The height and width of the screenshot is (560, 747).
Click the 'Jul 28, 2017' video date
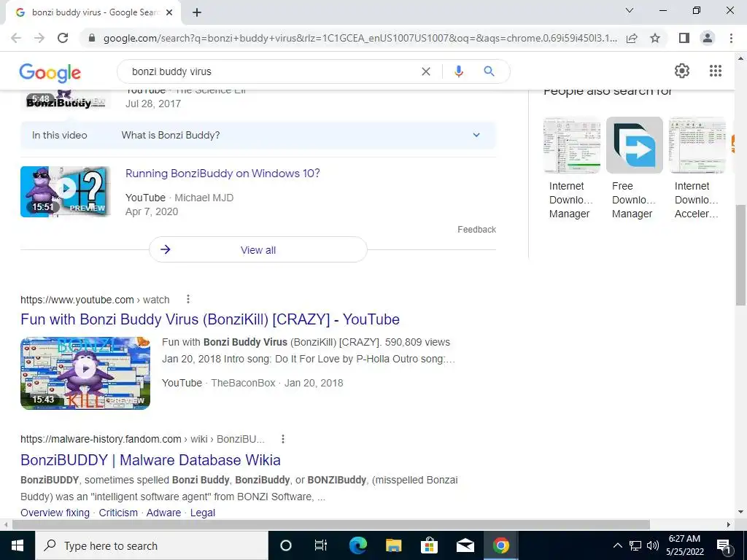tap(153, 104)
